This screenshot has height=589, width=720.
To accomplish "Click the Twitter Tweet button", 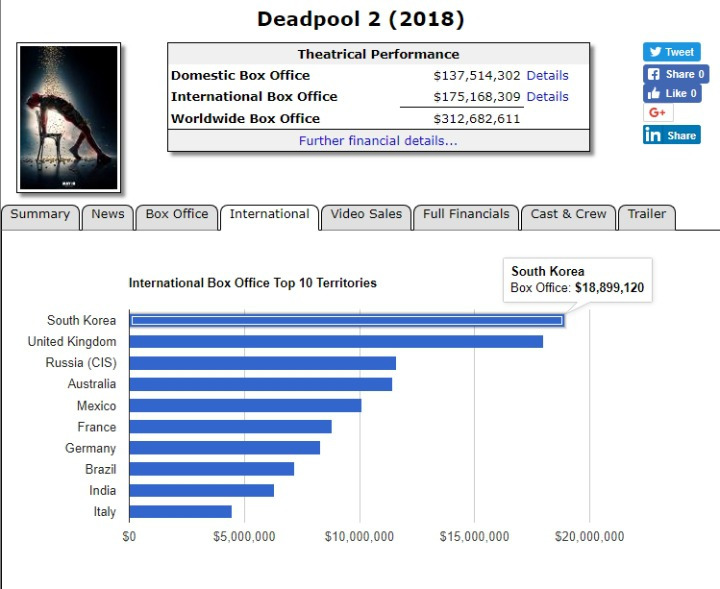I will click(671, 52).
